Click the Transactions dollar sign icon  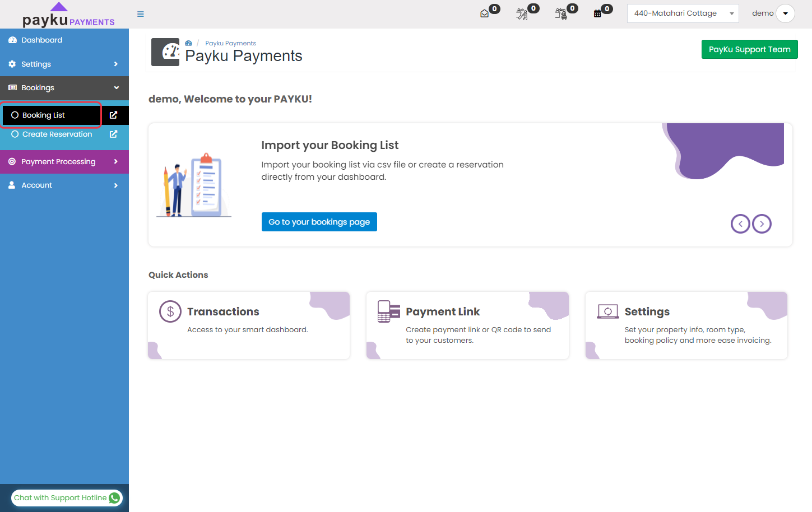coord(170,311)
